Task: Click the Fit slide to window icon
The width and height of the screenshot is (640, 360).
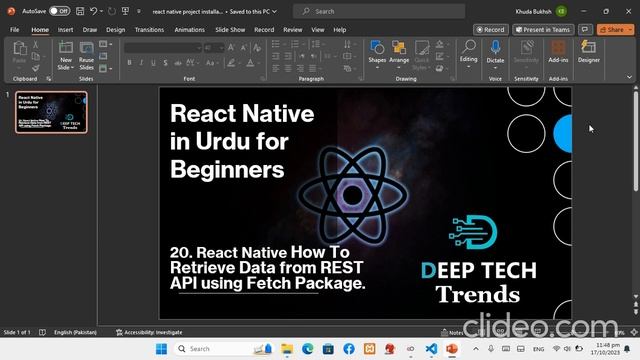Action: (634, 332)
